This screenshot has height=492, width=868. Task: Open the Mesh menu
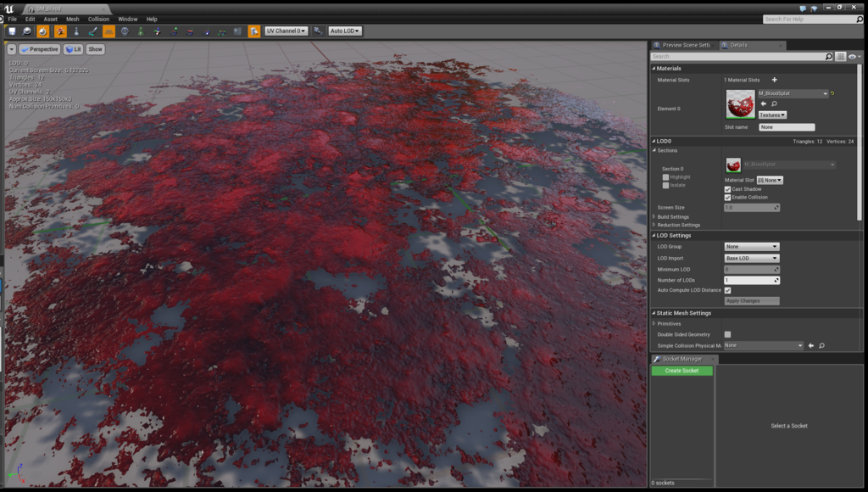[73, 19]
